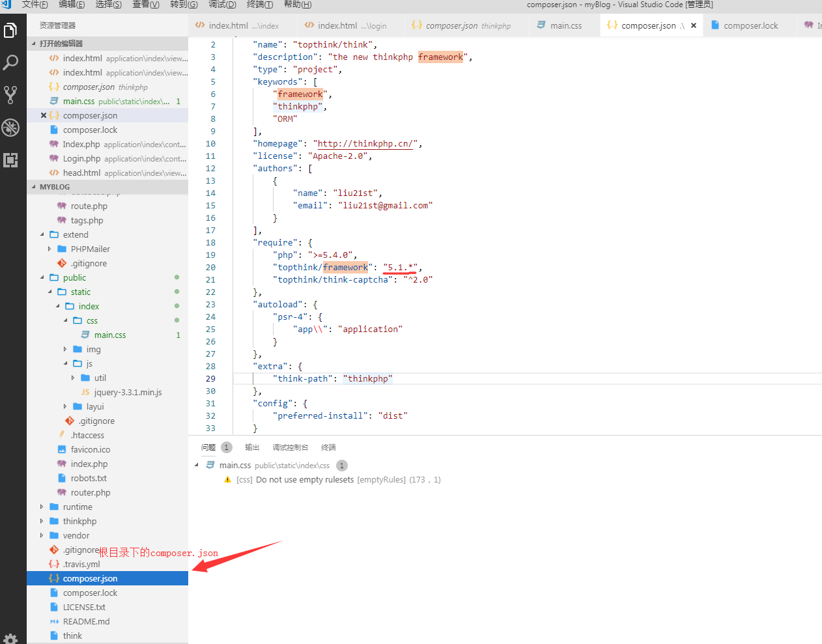Click the warning icon of empty rulesets
The height and width of the screenshot is (644, 822).
point(227,480)
